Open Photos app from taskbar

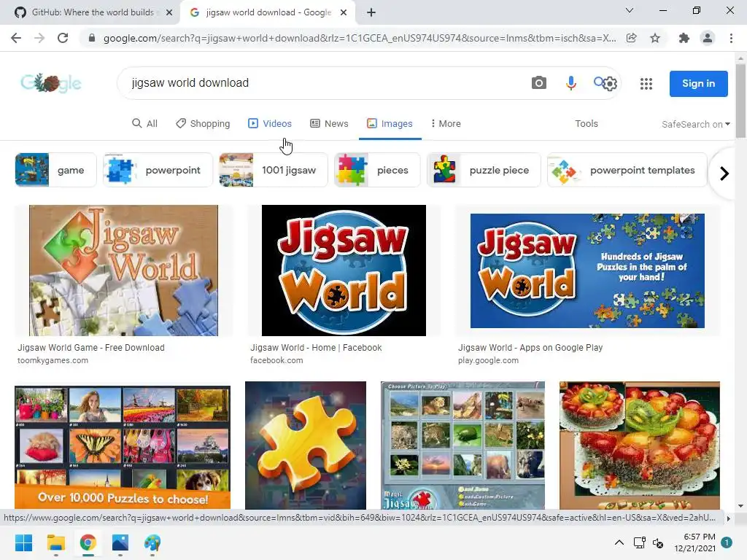click(120, 542)
